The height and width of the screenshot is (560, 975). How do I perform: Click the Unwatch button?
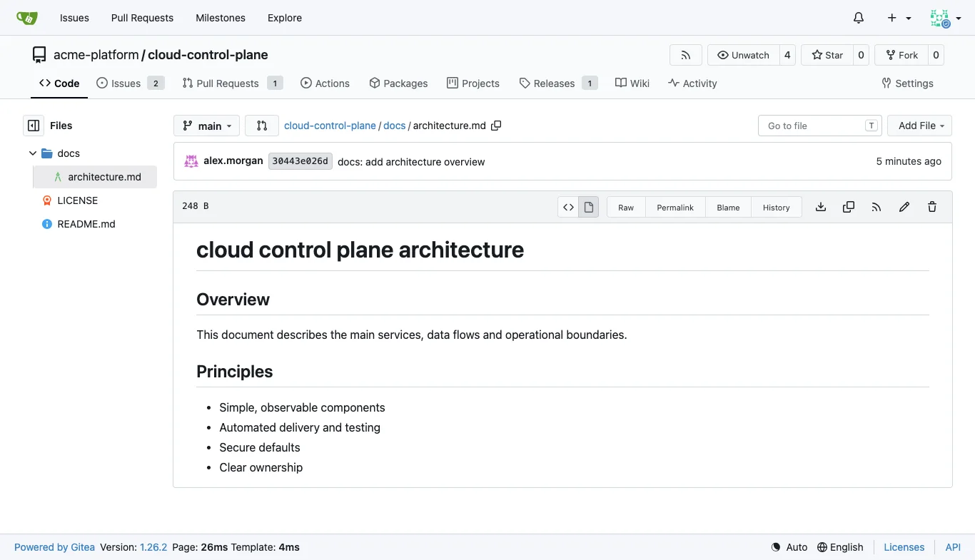point(743,55)
